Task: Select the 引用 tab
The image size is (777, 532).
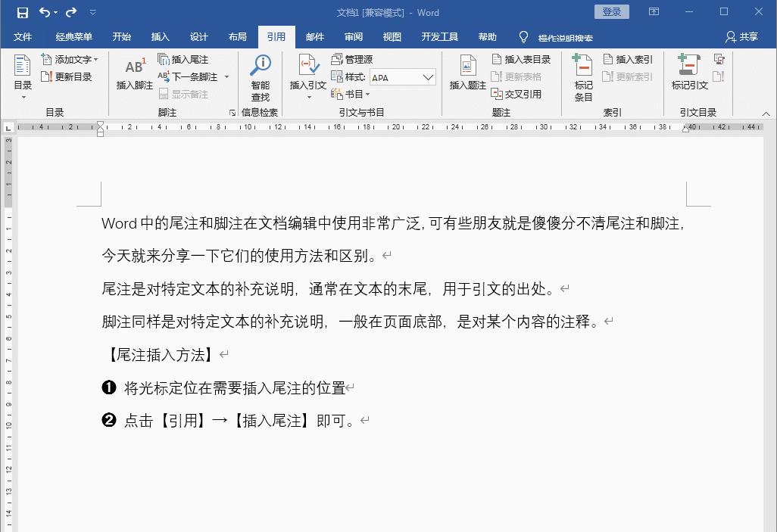Action: pyautogui.click(x=276, y=36)
